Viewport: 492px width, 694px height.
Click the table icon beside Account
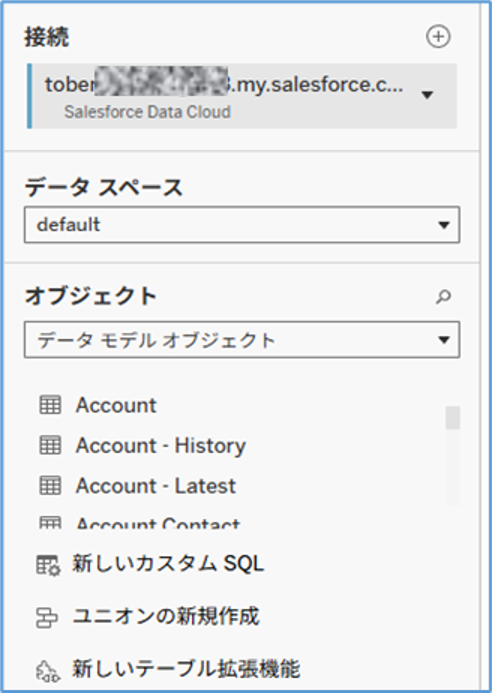pos(50,405)
